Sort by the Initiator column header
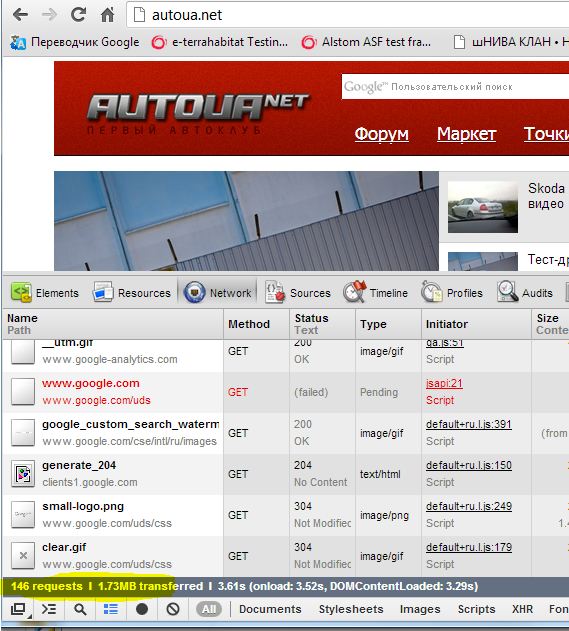Image resolution: width=569 pixels, height=631 pixels. click(x=476, y=324)
